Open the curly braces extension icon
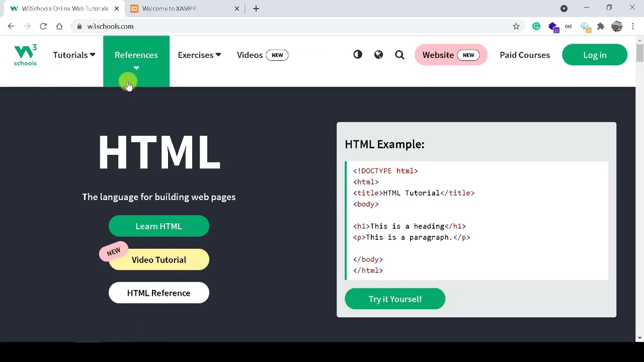 click(569, 26)
